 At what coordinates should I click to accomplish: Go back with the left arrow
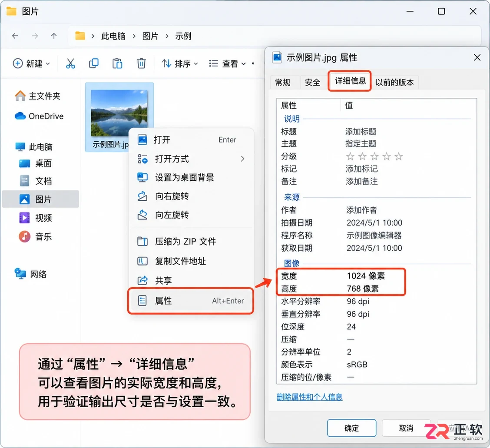pos(15,36)
